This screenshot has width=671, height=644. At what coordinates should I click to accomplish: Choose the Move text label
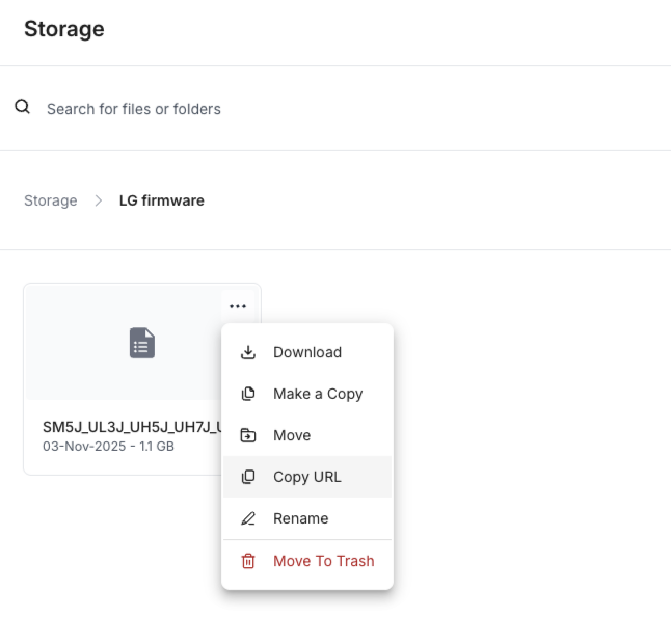[292, 435]
